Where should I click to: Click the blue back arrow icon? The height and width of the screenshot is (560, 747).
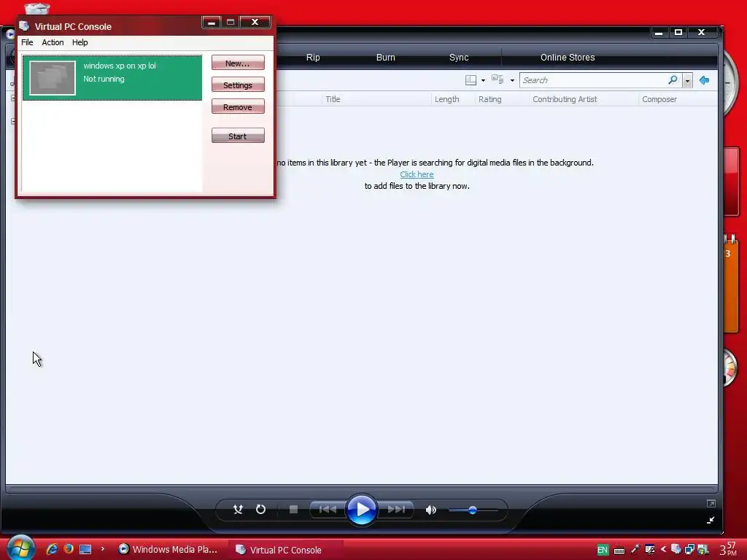click(704, 80)
